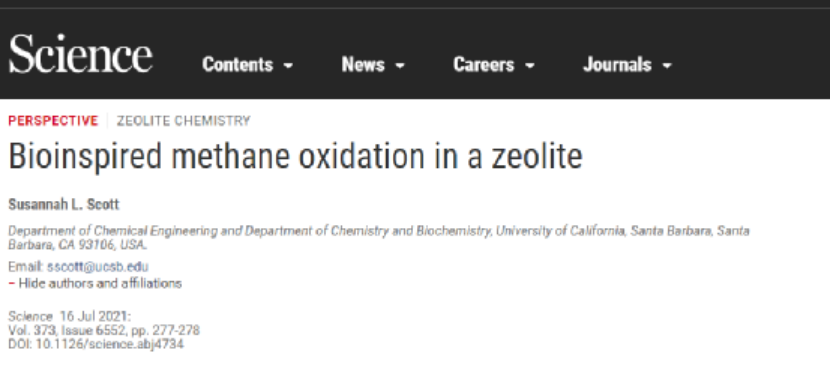The width and height of the screenshot is (830, 365).
Task: Click the PERSPECTIVE category label
Action: point(53,121)
